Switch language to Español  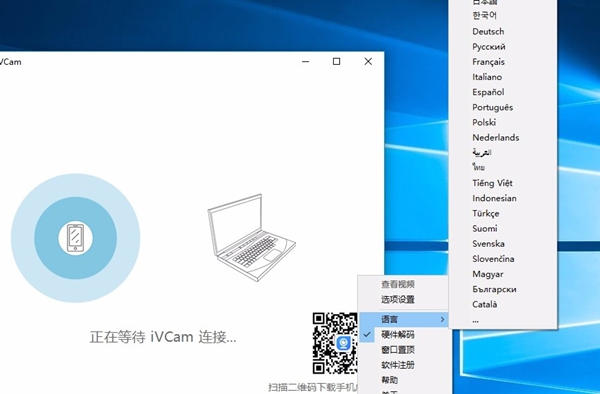(503, 92)
